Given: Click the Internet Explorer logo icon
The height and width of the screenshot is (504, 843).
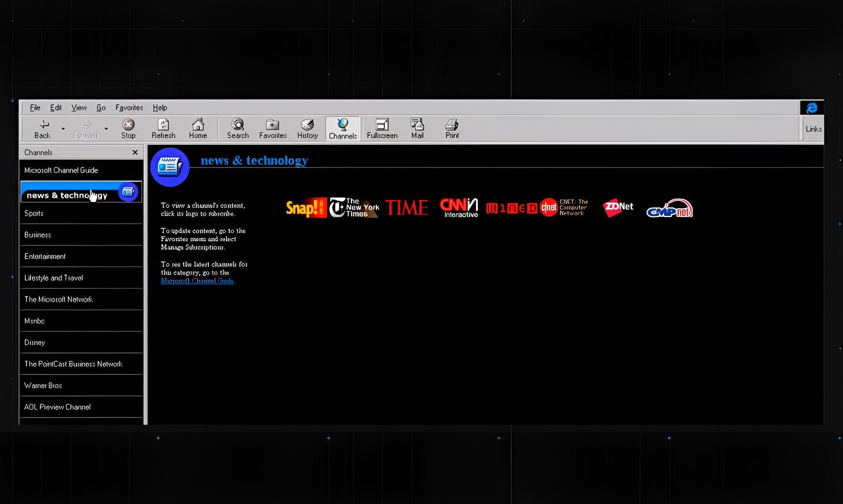Looking at the screenshot, I should 812,108.
